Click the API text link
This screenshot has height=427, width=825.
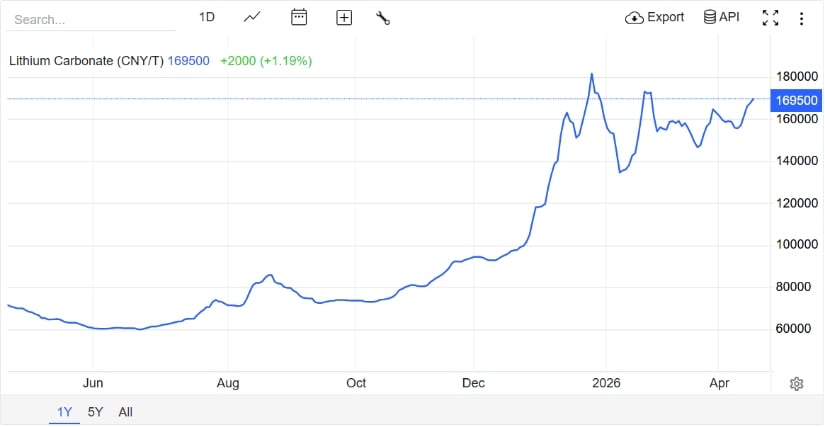pyautogui.click(x=729, y=17)
